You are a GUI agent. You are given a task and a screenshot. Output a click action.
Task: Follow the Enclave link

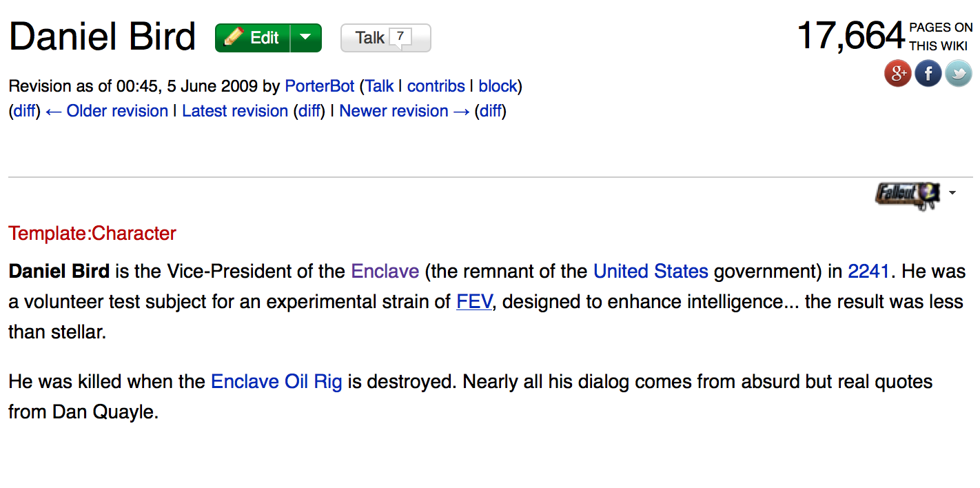(385, 271)
